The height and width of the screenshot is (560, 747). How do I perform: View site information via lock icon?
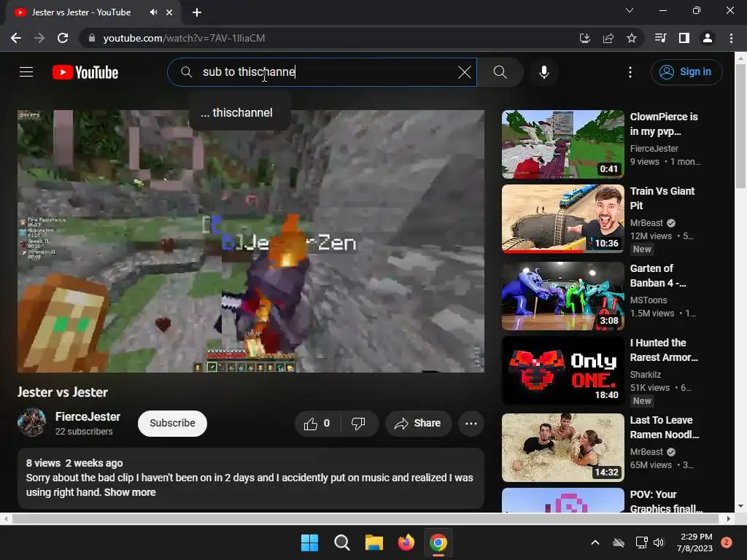pos(92,38)
